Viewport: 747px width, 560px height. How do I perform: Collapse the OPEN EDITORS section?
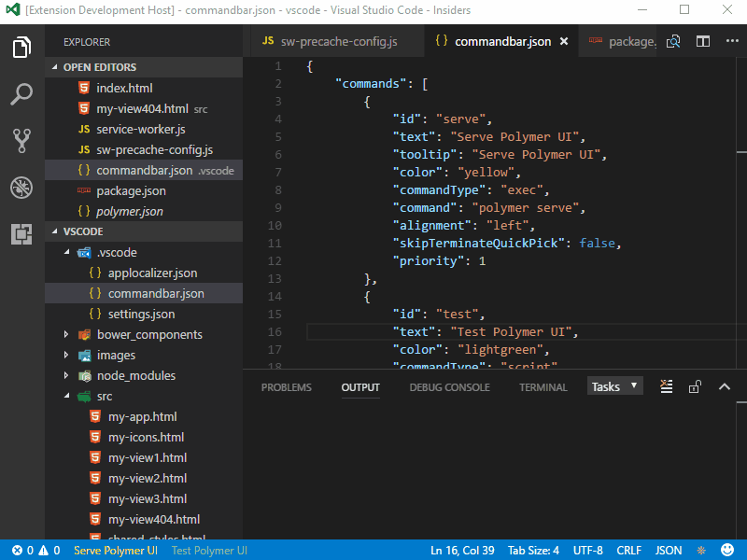pos(54,67)
